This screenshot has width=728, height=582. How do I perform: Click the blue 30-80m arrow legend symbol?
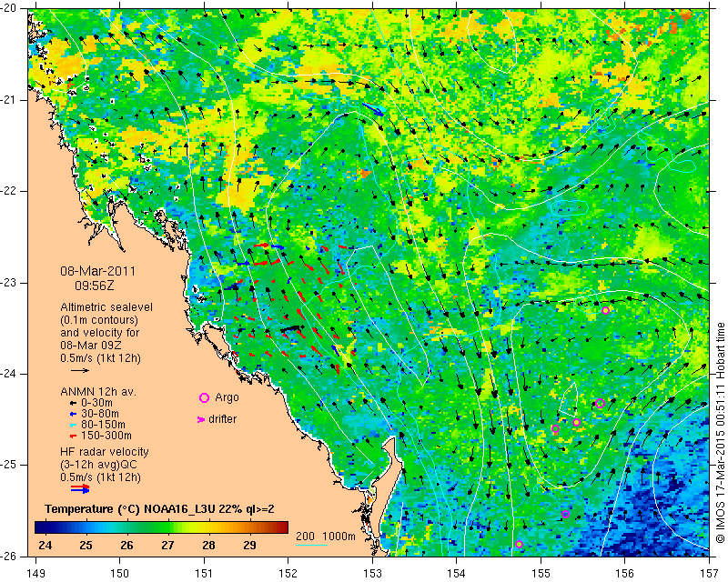click(x=73, y=414)
